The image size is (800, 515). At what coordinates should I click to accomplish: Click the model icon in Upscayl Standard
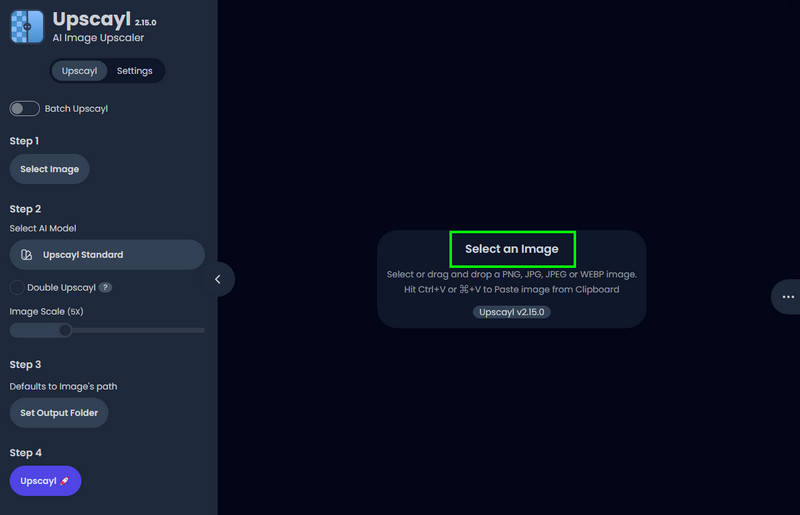(x=27, y=255)
